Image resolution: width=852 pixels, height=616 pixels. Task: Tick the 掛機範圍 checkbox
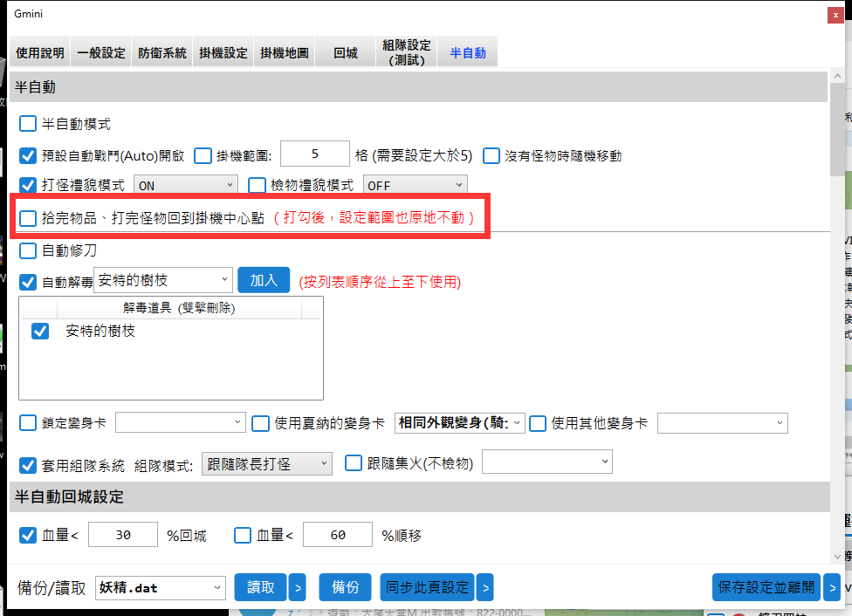click(203, 156)
